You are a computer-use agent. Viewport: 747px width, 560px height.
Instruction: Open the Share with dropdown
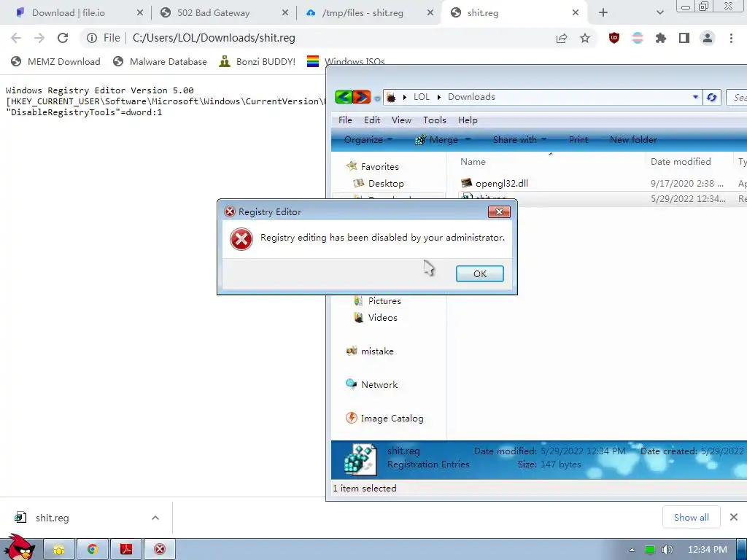coord(519,140)
